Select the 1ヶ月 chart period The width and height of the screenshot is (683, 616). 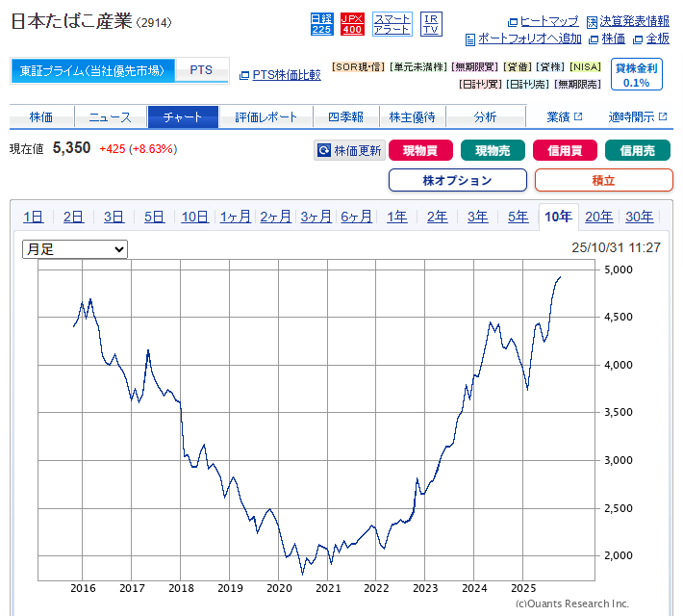[236, 217]
